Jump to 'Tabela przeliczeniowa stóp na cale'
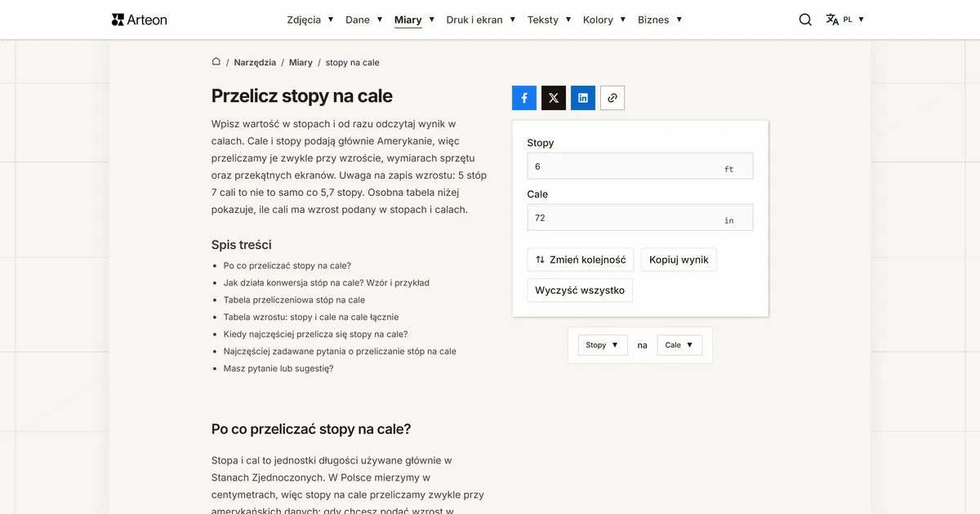The height and width of the screenshot is (514, 980). tap(294, 300)
